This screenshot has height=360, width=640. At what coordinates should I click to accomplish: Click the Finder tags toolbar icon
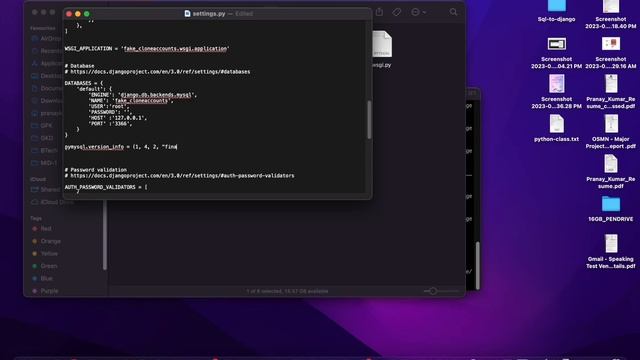[396, 12]
